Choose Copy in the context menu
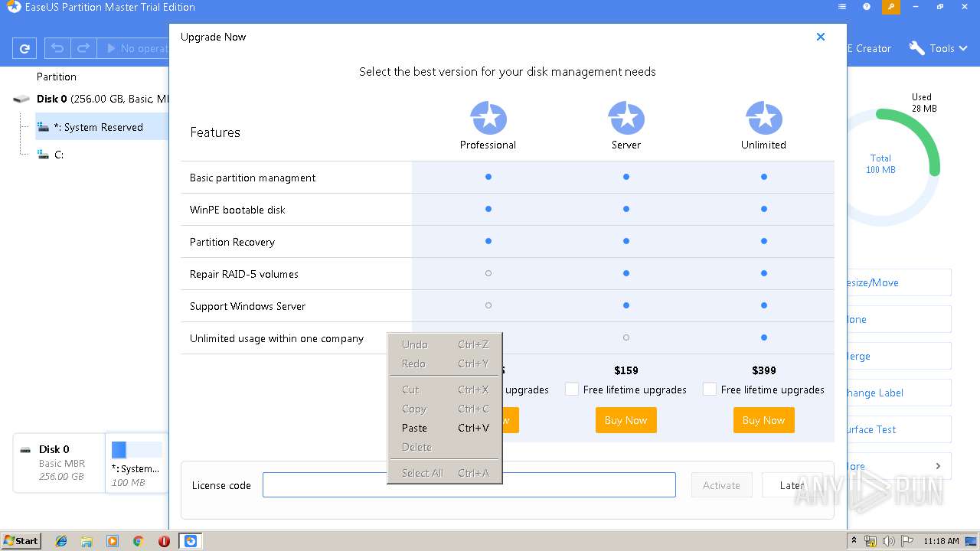The height and width of the screenshot is (551, 980). point(445,409)
